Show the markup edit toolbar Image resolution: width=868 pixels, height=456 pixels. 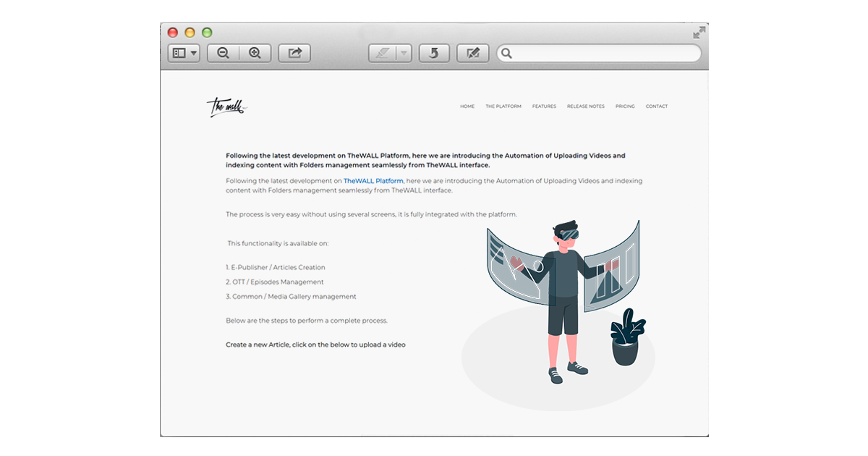coord(473,53)
